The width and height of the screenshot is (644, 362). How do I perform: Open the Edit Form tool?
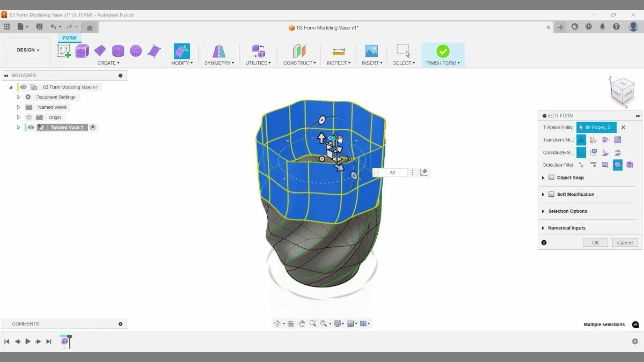coord(181,51)
